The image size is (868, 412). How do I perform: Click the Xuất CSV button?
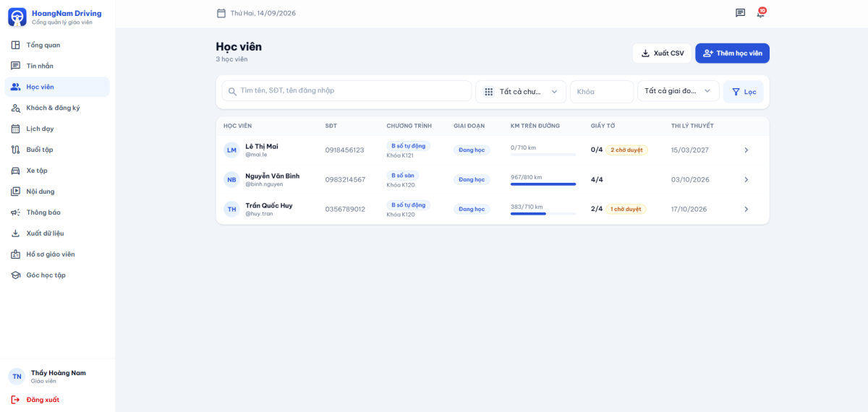click(x=662, y=53)
